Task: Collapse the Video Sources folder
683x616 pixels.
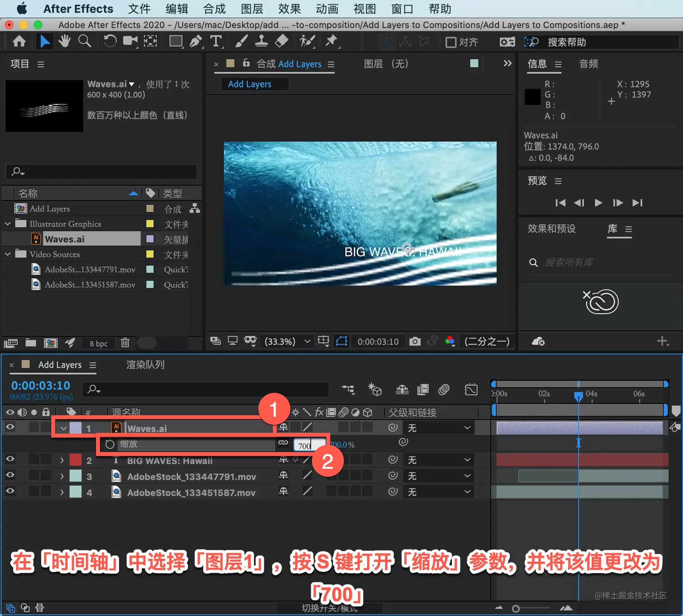Action: (x=8, y=254)
